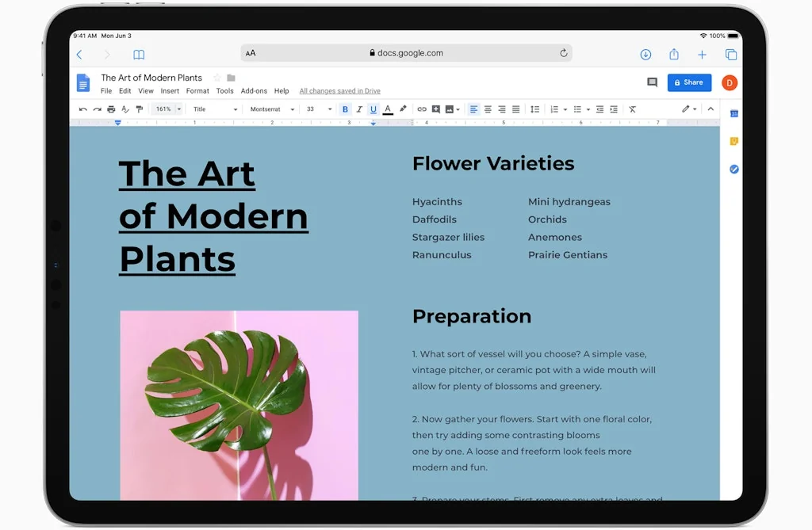Open the print dialog via Print icon

pos(111,109)
